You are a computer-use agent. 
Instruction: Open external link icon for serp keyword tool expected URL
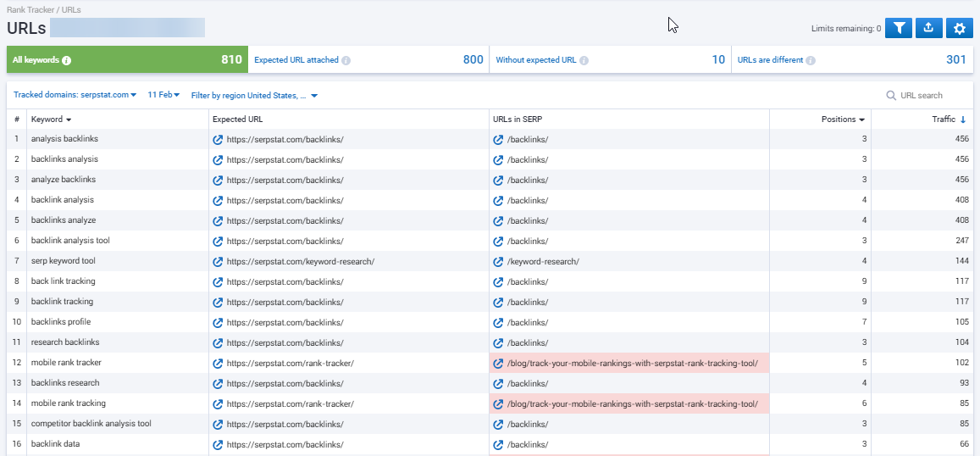(x=218, y=261)
